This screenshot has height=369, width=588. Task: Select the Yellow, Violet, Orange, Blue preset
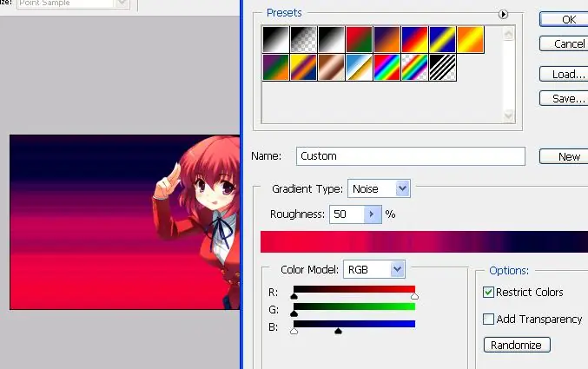point(303,67)
